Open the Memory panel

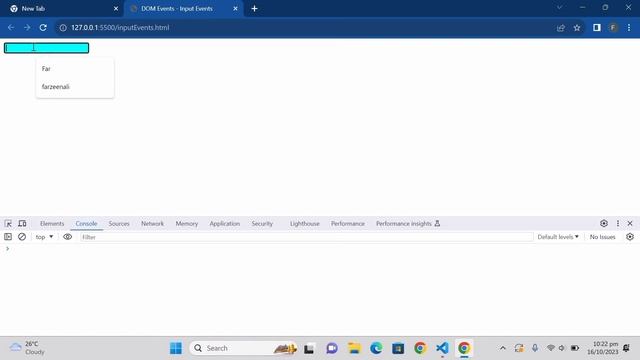coord(187,224)
